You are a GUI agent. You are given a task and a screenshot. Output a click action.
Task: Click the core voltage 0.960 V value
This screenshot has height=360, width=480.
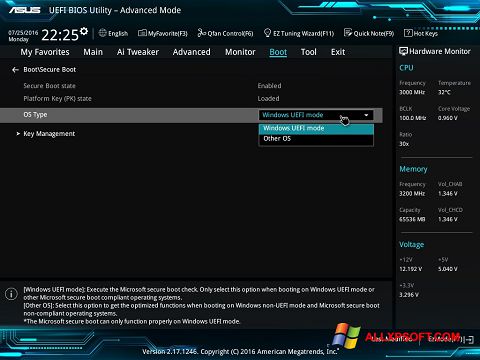[x=448, y=118]
